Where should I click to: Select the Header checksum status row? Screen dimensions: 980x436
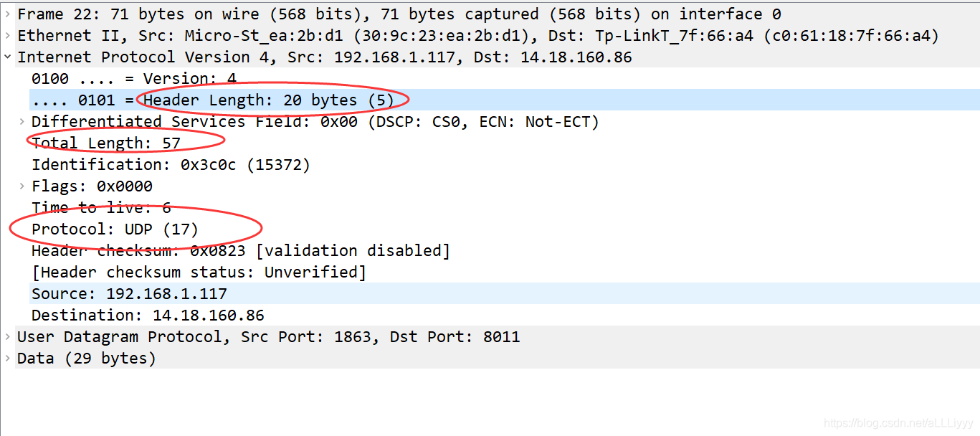point(199,272)
